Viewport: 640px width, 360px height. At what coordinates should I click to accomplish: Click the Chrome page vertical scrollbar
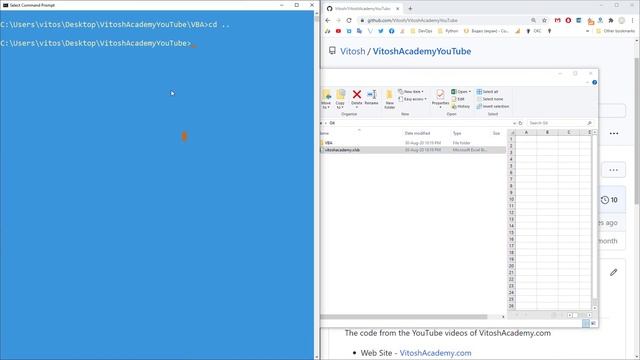point(637,131)
